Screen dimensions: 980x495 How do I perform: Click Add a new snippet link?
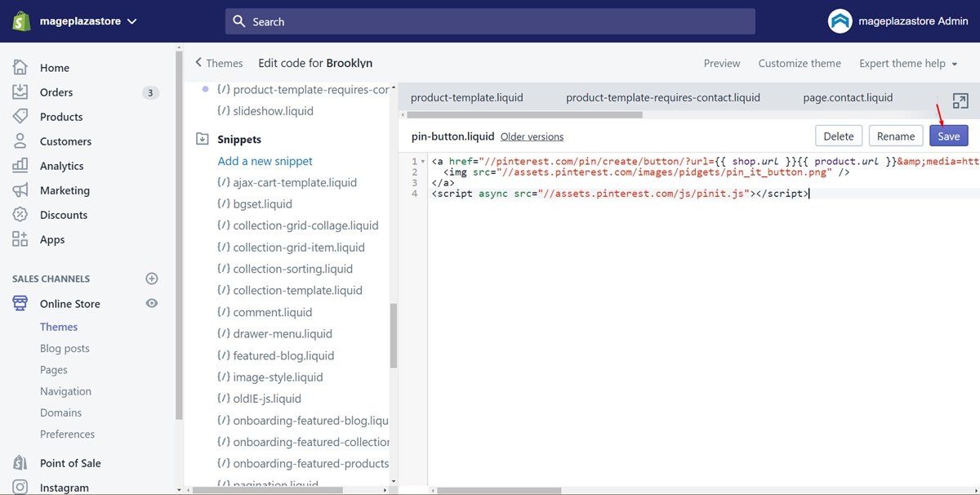click(x=265, y=161)
